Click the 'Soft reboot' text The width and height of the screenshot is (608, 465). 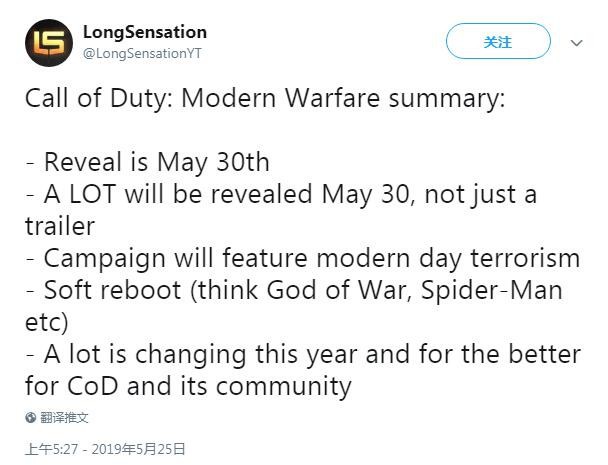120,290
